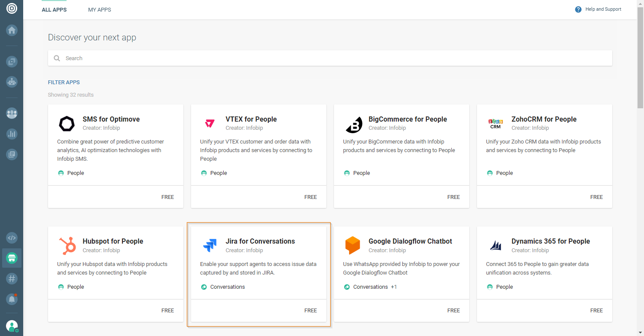
Task: Open the chatbot robot icon in sidebar
Action: pyautogui.click(x=12, y=81)
